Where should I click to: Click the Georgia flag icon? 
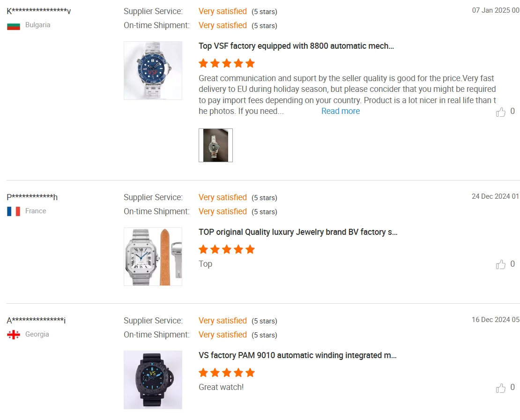(x=14, y=335)
